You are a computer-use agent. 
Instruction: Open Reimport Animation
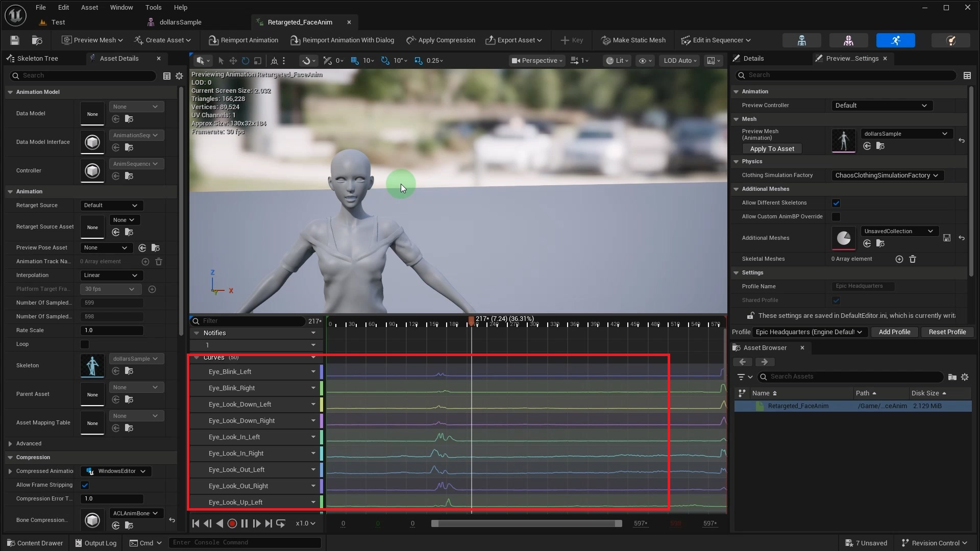click(x=243, y=40)
